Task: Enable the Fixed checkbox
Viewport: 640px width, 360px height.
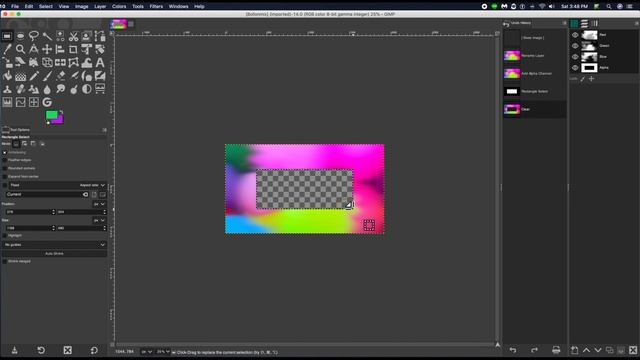Action: (x=4, y=185)
